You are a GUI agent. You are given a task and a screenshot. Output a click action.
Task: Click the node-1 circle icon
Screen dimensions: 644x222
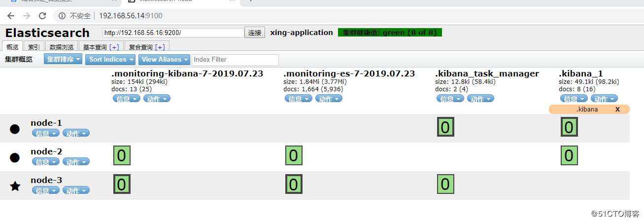pos(15,129)
